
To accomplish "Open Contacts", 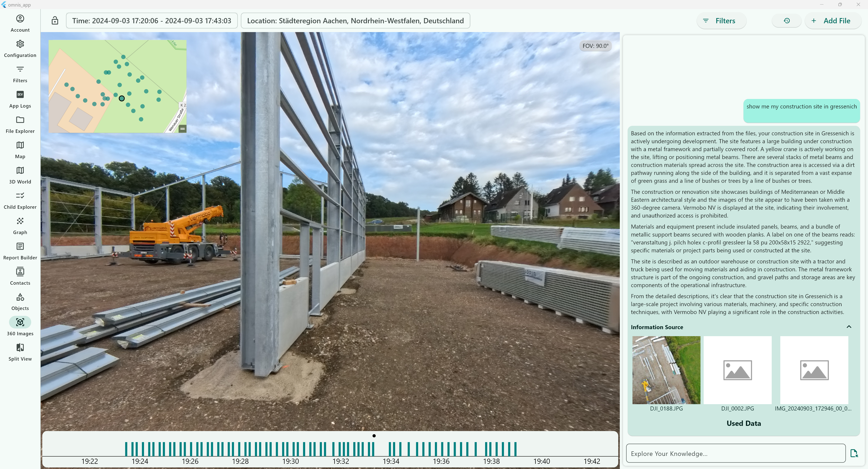I will pyautogui.click(x=20, y=277).
